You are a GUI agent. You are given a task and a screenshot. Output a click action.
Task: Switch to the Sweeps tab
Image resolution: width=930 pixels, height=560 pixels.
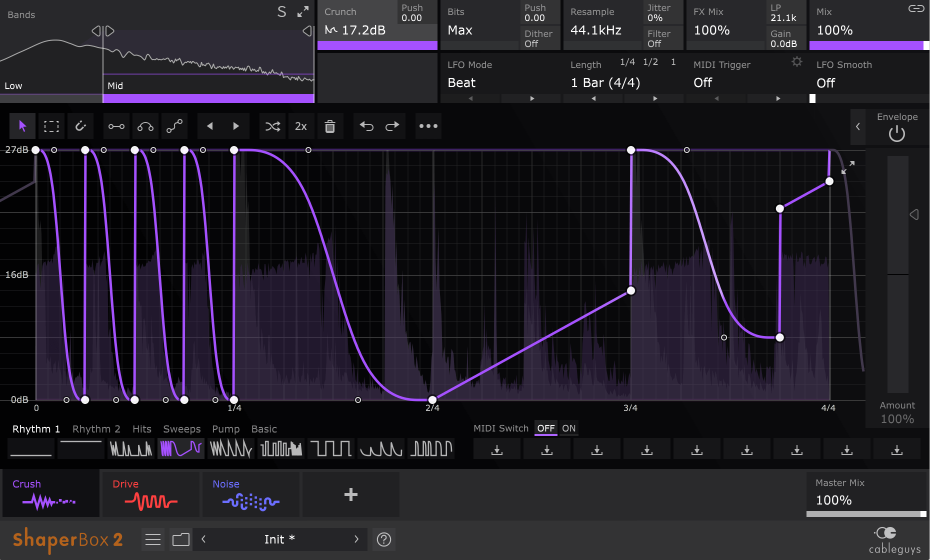click(182, 429)
